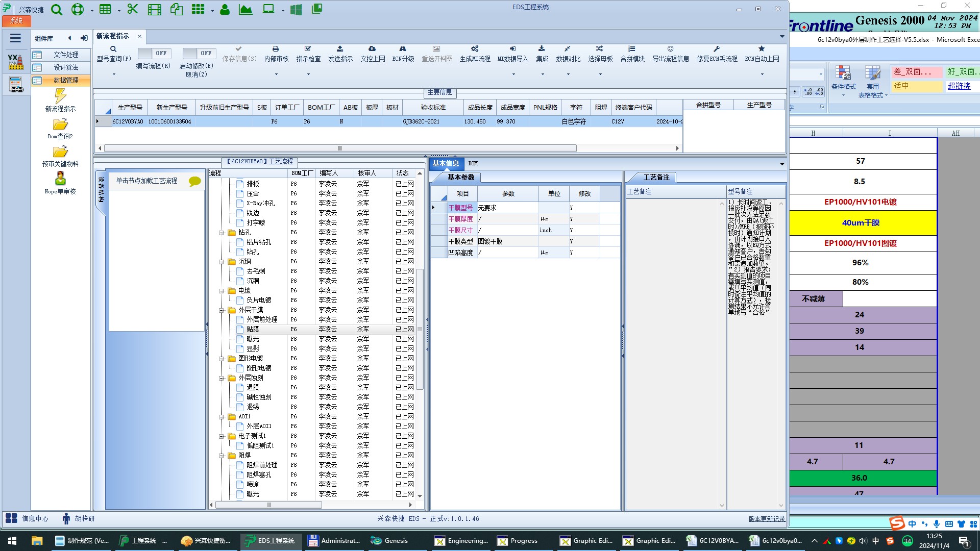Click 修复ECN丢流程 wrench button
Viewport: 980px width, 551px height.
[x=717, y=54]
